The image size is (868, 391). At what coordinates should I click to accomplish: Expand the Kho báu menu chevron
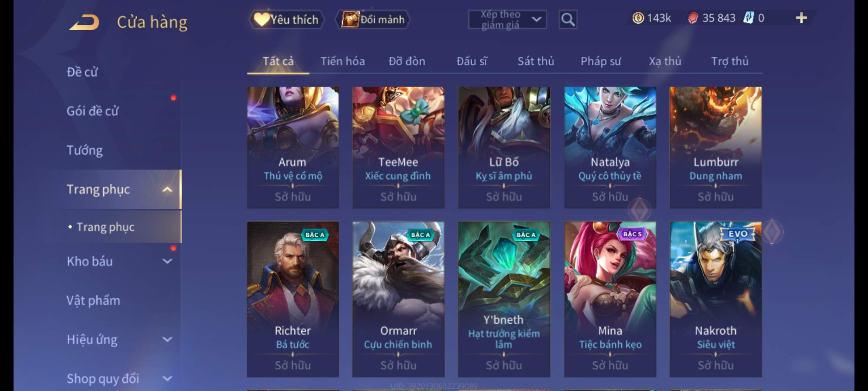(x=167, y=261)
